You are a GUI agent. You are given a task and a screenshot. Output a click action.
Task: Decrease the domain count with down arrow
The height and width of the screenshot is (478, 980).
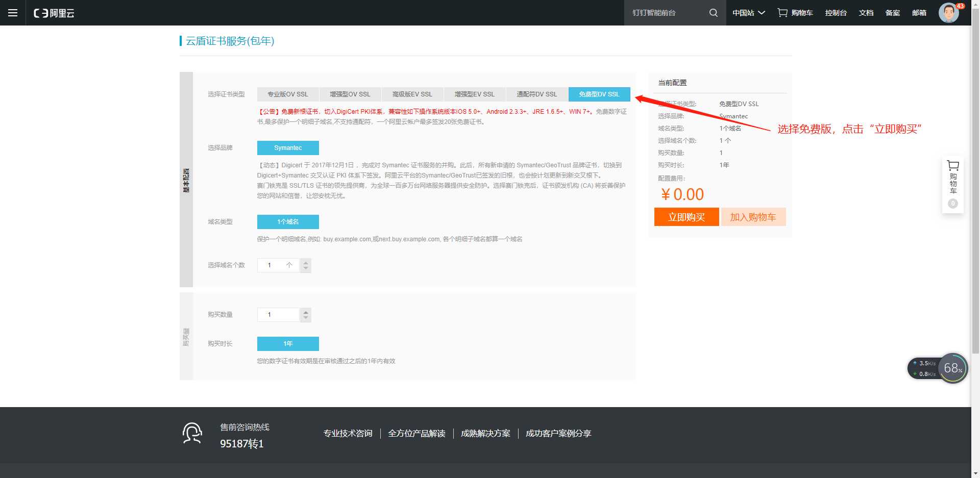point(306,268)
